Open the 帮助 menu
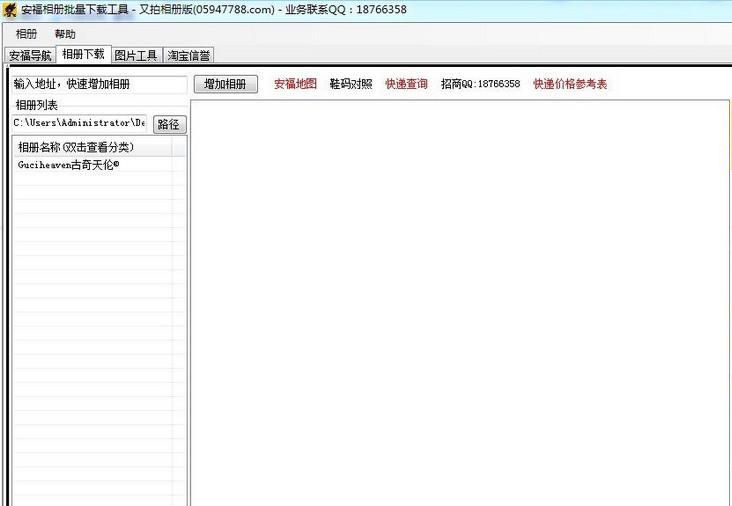 [x=65, y=34]
